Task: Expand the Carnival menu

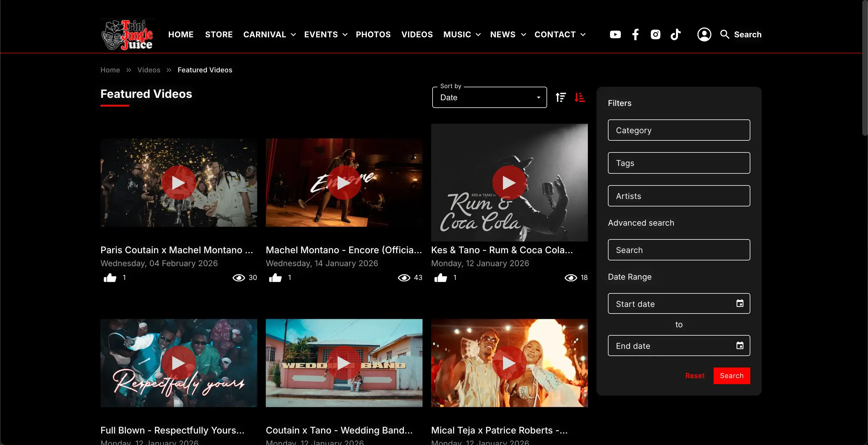Action: [x=269, y=34]
